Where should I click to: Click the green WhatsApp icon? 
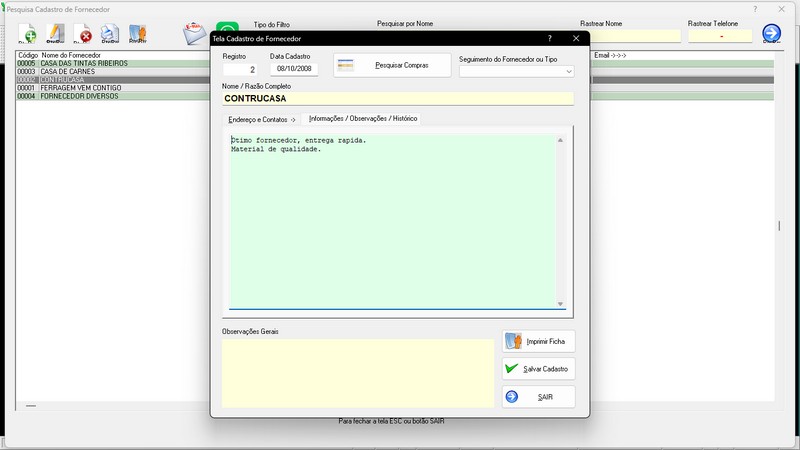(227, 27)
